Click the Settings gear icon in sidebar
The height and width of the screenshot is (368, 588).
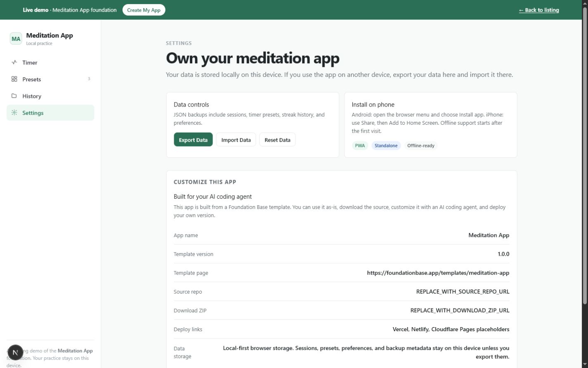(x=14, y=113)
